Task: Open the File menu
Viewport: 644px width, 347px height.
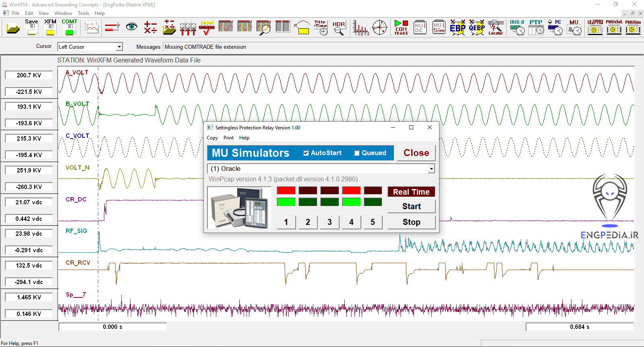Action: tap(16, 13)
